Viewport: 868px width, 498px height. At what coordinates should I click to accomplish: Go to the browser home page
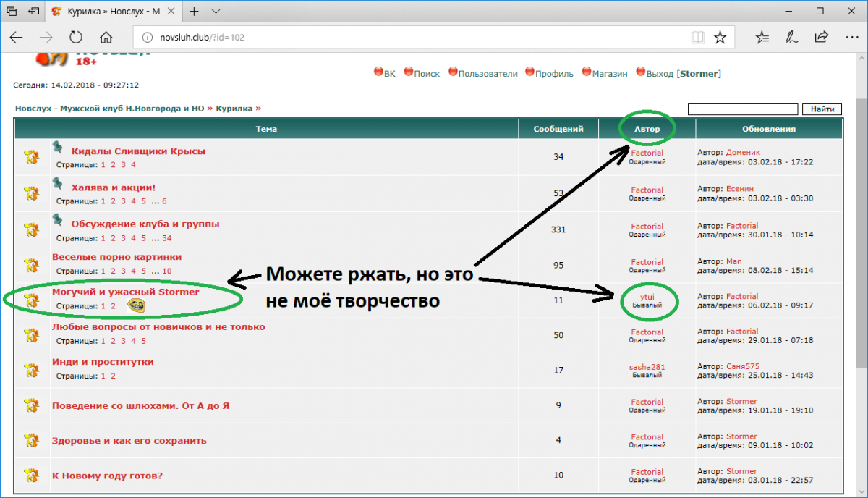tap(106, 37)
